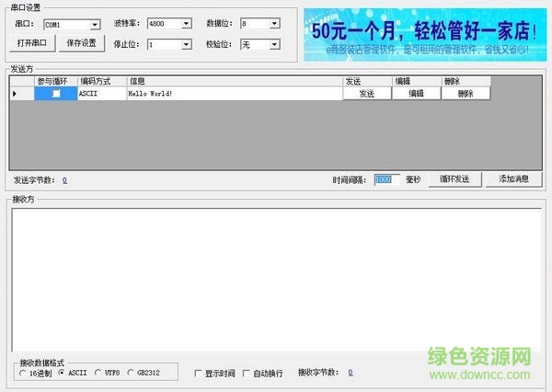Click the 编辑 column header
552x392 pixels.
tap(417, 81)
